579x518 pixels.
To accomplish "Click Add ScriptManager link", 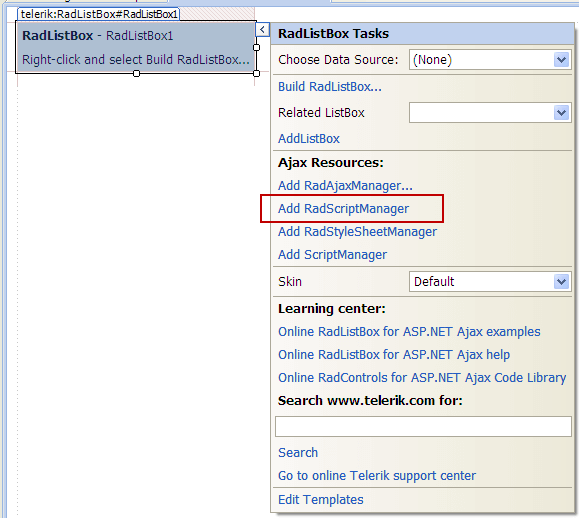I will click(332, 254).
